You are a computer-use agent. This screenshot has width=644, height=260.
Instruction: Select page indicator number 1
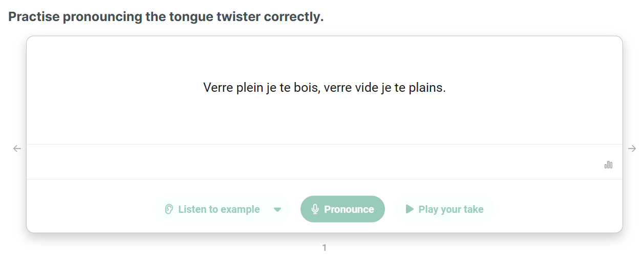tap(324, 248)
